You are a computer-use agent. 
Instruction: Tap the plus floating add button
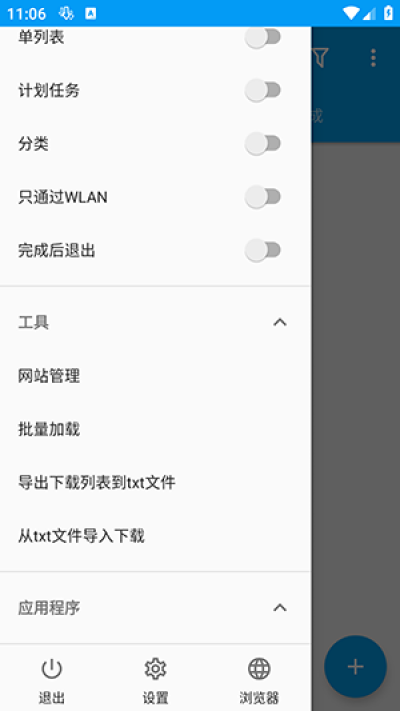pos(356,666)
